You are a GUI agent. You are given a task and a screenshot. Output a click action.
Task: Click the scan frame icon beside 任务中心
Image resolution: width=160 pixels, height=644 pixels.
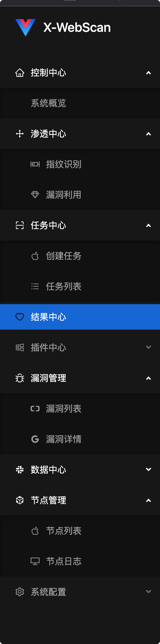(20, 225)
